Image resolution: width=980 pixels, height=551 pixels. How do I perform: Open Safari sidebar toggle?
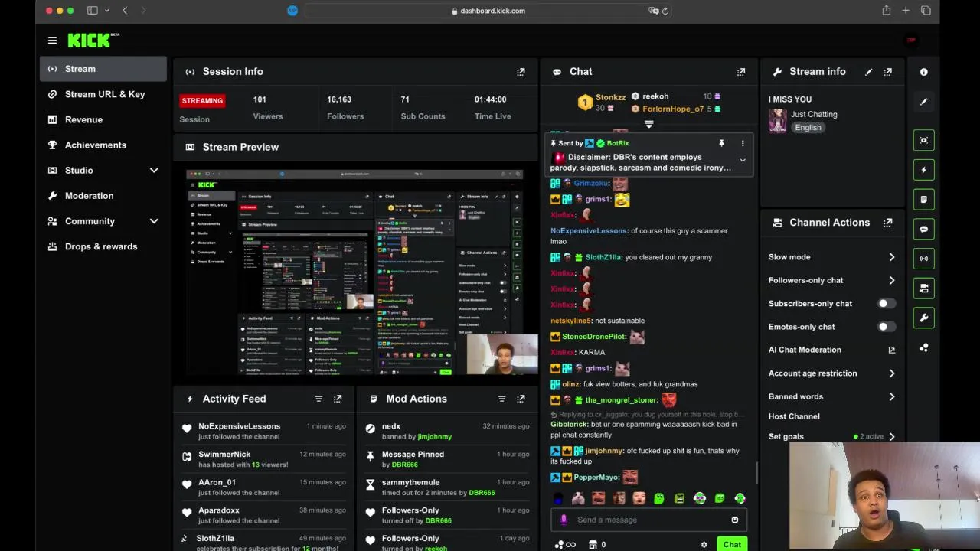[x=92, y=11]
